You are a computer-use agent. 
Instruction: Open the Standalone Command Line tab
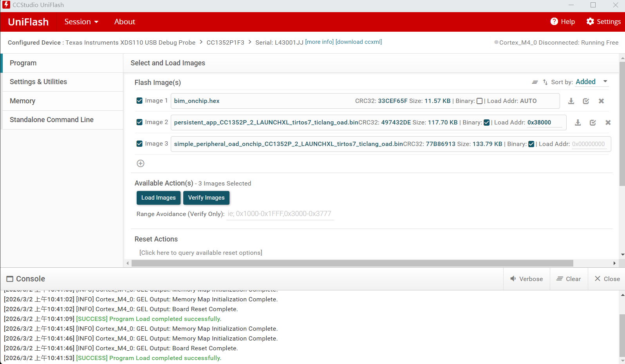(x=63, y=120)
